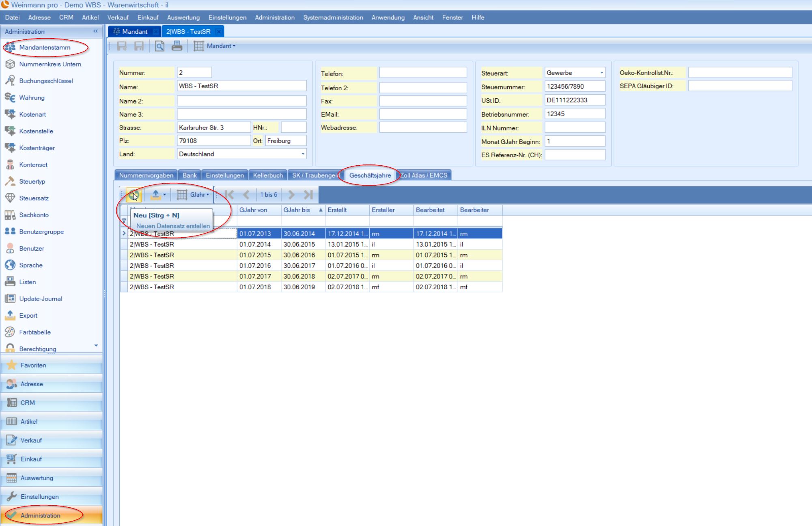Open Kostenstelle in sidebar
The height and width of the screenshot is (526, 812).
[36, 131]
